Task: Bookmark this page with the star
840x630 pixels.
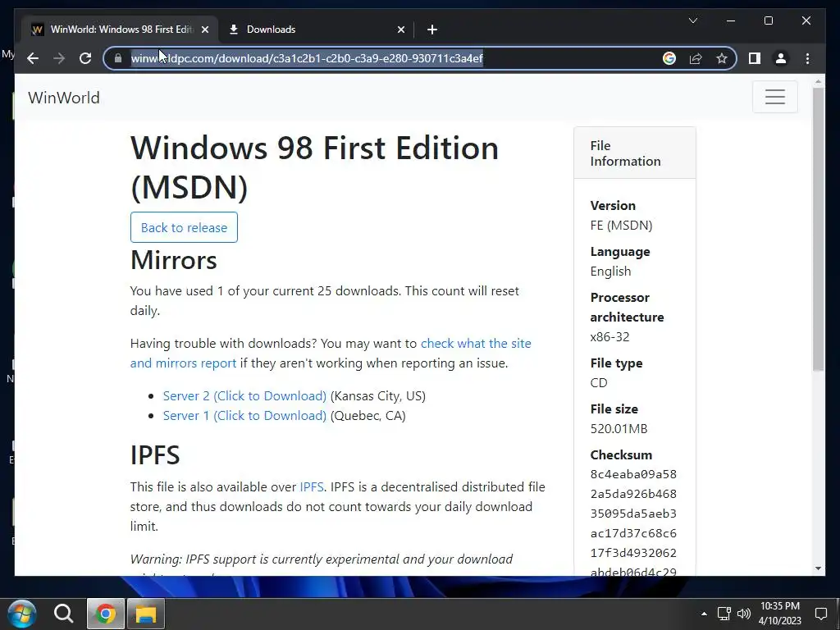Action: point(722,58)
